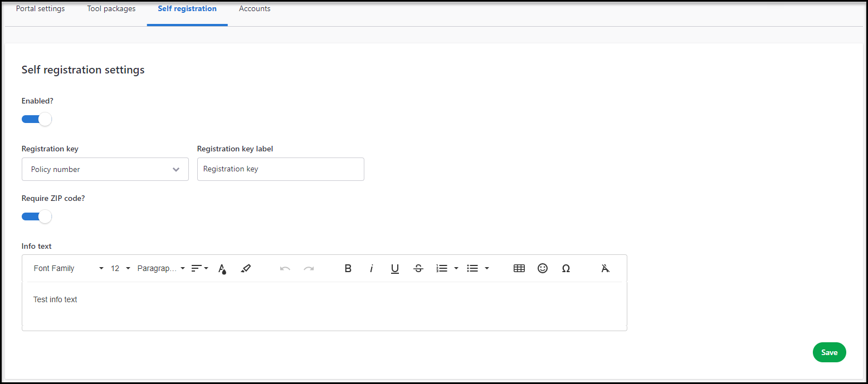This screenshot has height=384, width=868.
Task: Click the 'Info text' label
Action: pos(37,246)
